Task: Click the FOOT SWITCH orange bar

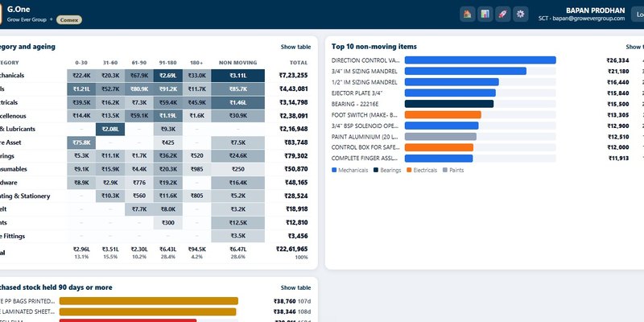Action: click(x=443, y=114)
